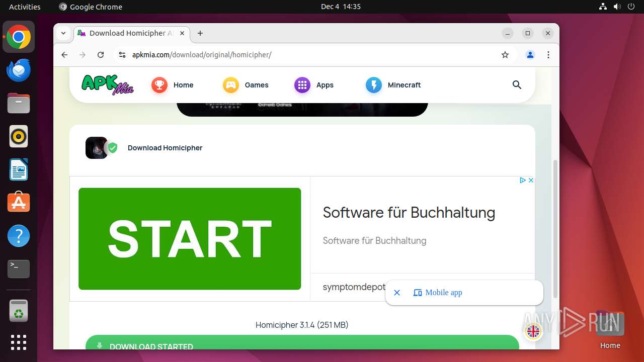Bookmark this page with the star
This screenshot has height=362, width=644.
(505, 55)
